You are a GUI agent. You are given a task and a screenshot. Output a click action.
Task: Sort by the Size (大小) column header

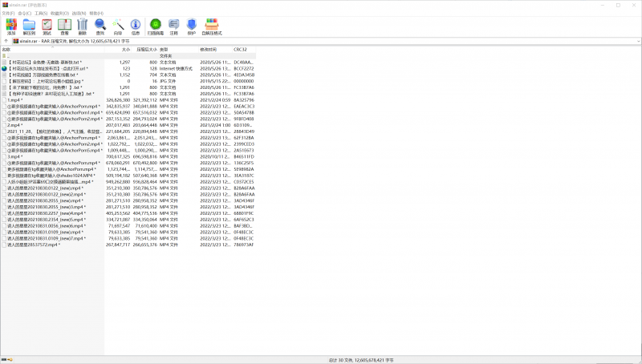click(126, 50)
